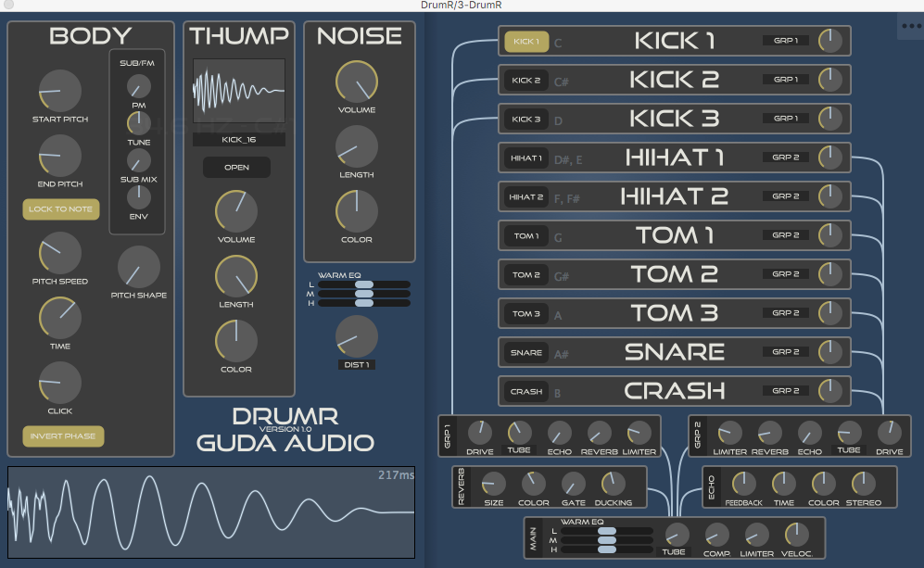Click the 217ms output waveform display
The width and height of the screenshot is (924, 568).
211,512
